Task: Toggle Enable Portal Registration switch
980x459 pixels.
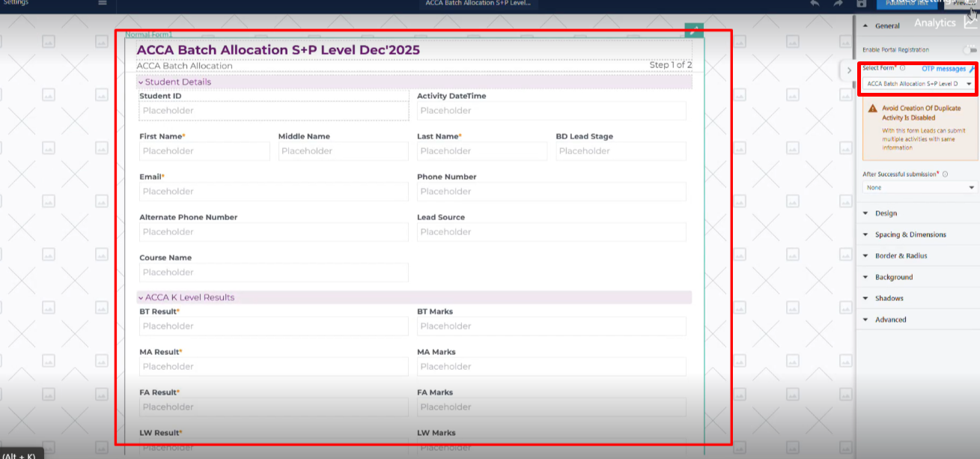Action: tap(970, 49)
